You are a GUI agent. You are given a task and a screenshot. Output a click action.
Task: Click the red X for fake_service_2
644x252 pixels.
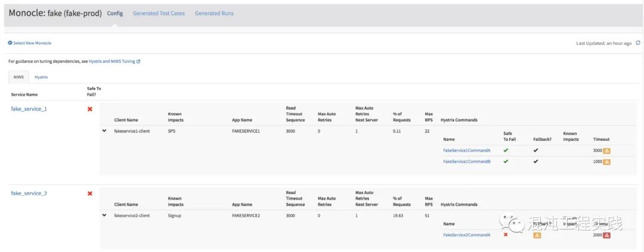(90, 193)
